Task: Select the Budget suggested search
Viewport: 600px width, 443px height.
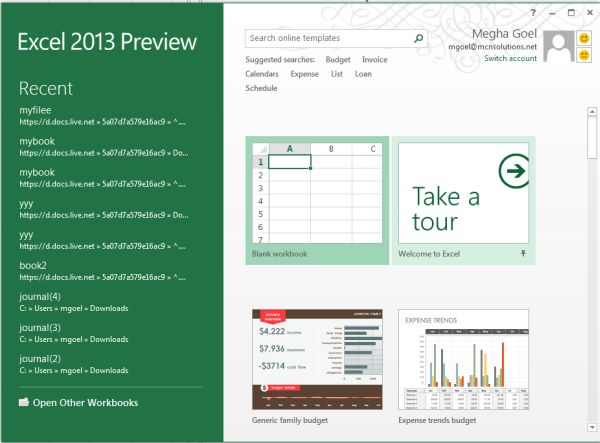Action: click(338, 60)
